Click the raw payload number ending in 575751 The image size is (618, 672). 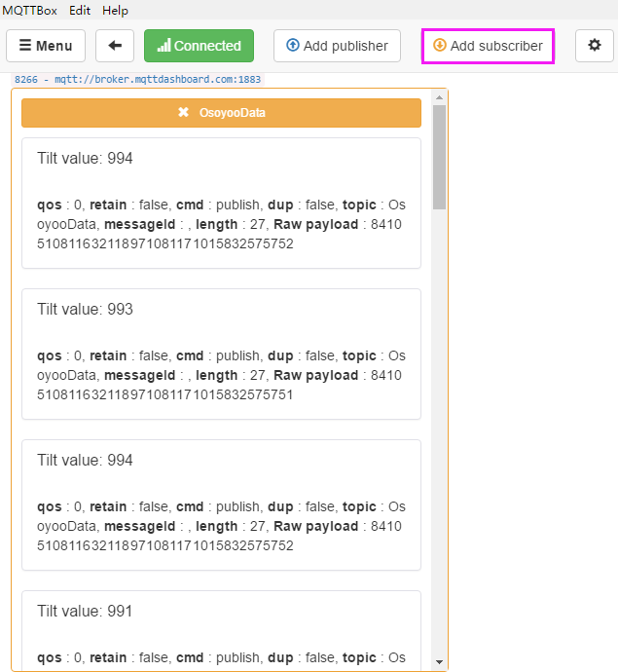click(x=219, y=385)
